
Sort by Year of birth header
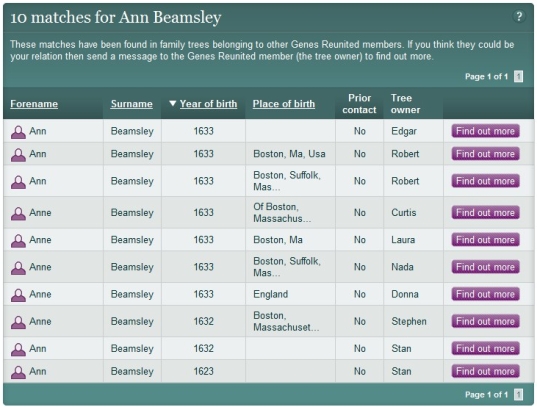(208, 104)
